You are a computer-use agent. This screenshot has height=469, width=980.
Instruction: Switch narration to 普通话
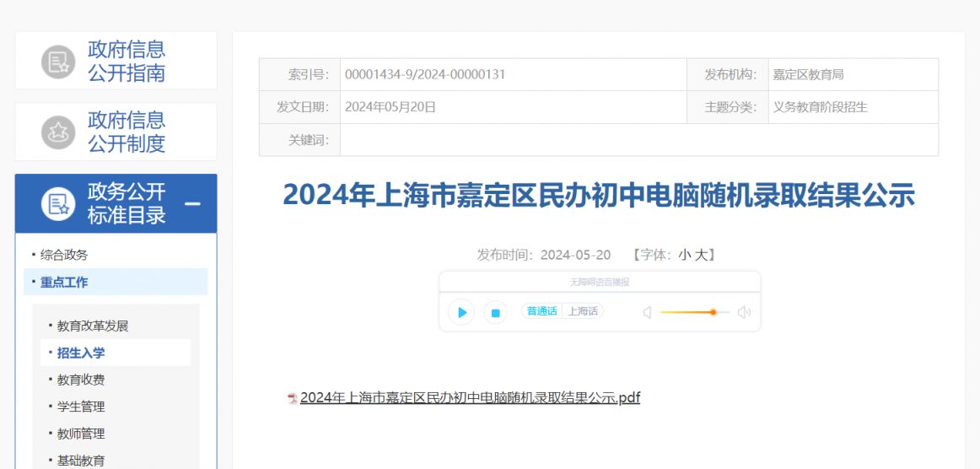542,311
